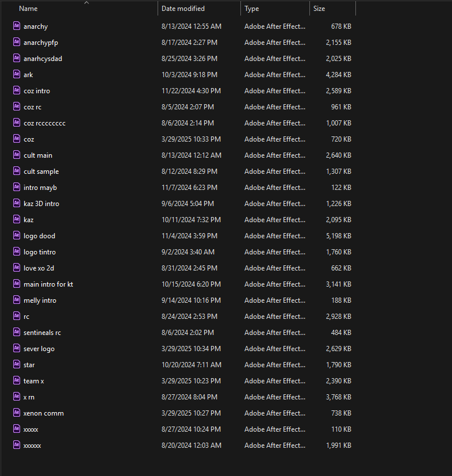Image resolution: width=452 pixels, height=476 pixels.
Task: Sort files by the Type column
Action: (252, 9)
